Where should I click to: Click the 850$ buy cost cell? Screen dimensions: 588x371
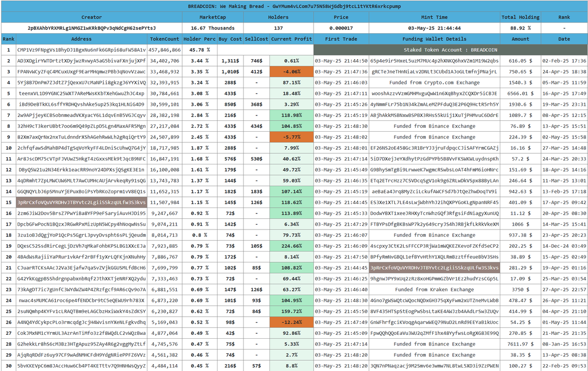click(x=230, y=104)
